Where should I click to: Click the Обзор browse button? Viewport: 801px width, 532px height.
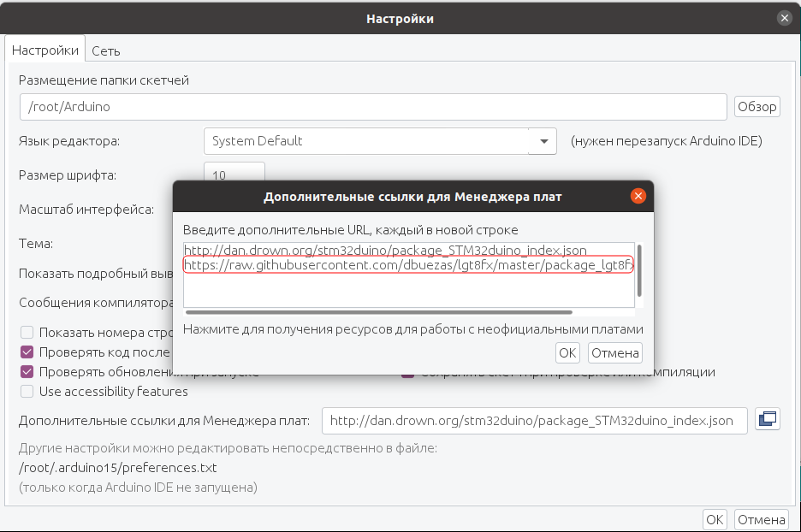[757, 107]
